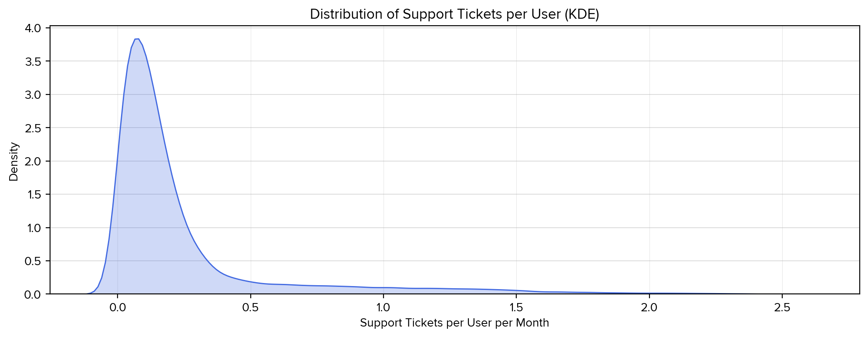Screen dimensions: 868x337
Task: Click the peak of the KDE curve
Action: 136,39
